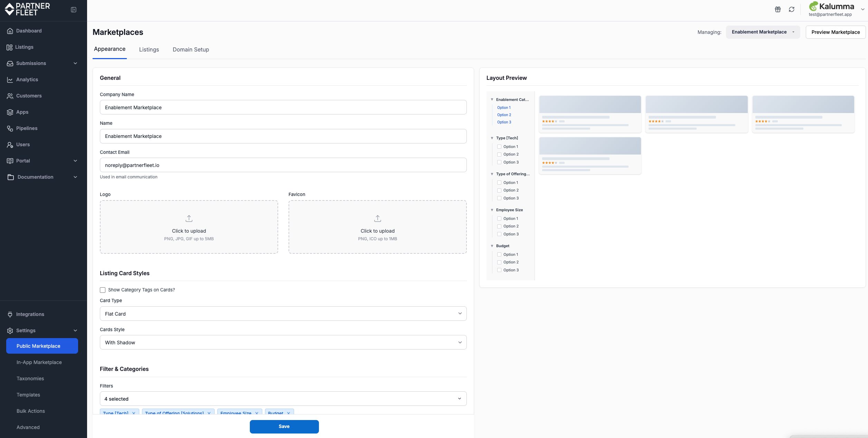The height and width of the screenshot is (438, 868).
Task: Open Bulk Actions settings
Action: click(x=31, y=411)
